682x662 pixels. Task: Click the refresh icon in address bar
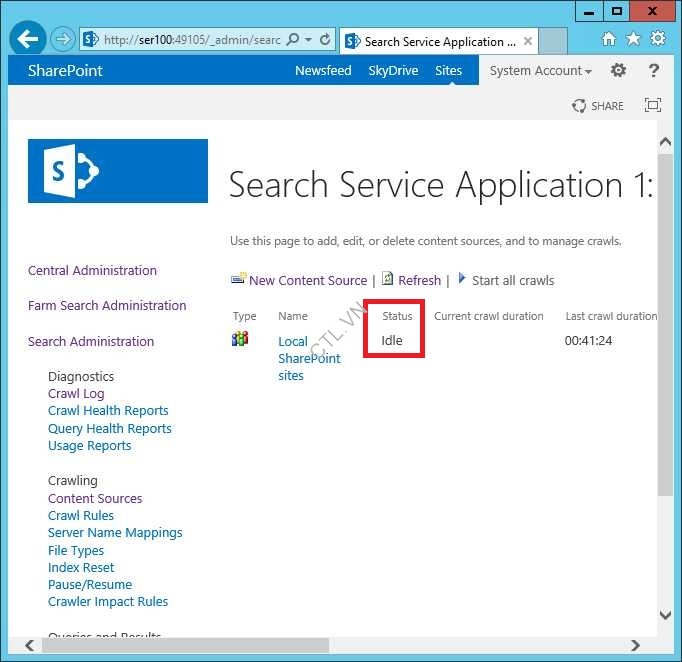pos(325,40)
